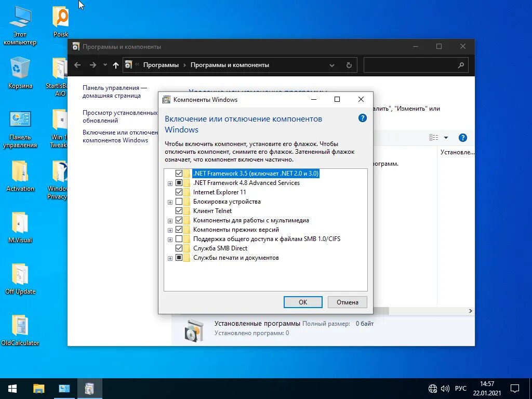Go forward using the right arrow in Programs window
The width and height of the screenshot is (532, 399).
(x=92, y=65)
